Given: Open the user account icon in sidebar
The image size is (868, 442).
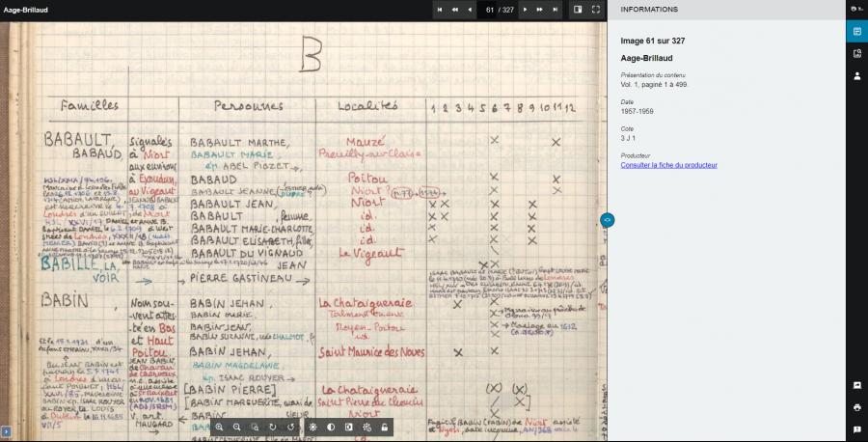Looking at the screenshot, I should tap(857, 76).
